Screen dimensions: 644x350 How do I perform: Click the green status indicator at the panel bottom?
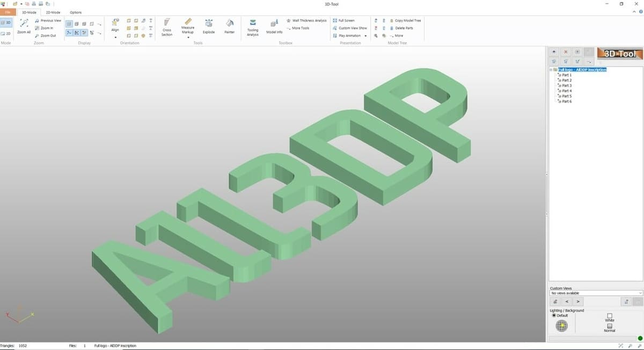point(640,338)
